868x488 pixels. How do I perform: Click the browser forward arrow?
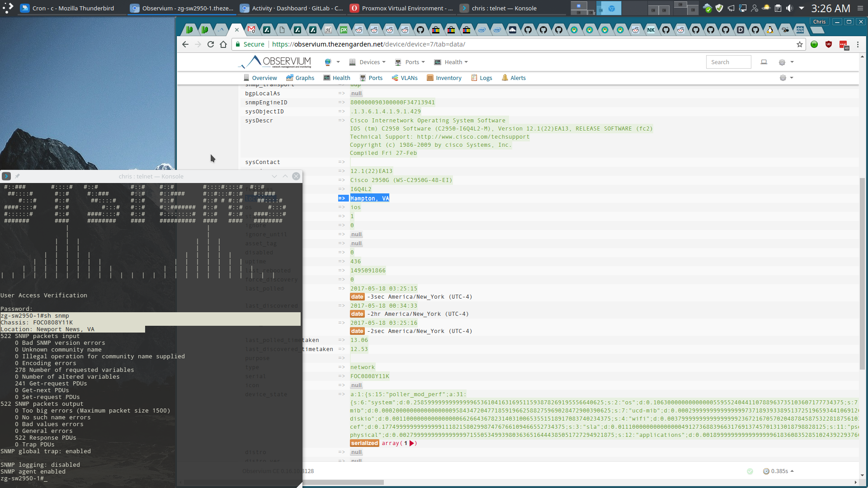point(198,44)
